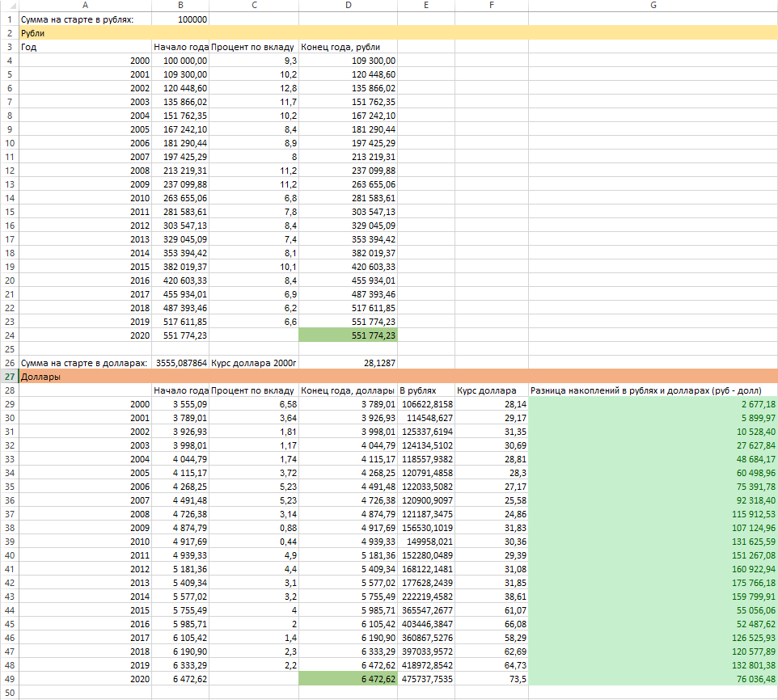Click dollar rate 24,86
Image resolution: width=778 pixels, height=700 pixels.
[x=492, y=514]
